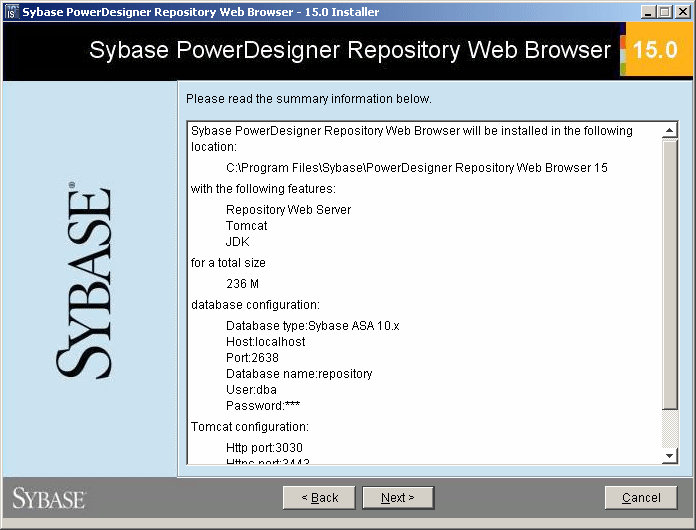The height and width of the screenshot is (530, 696).
Task: Click 'Database type:Sybase ASA 10.x' line
Action: pyautogui.click(x=312, y=326)
